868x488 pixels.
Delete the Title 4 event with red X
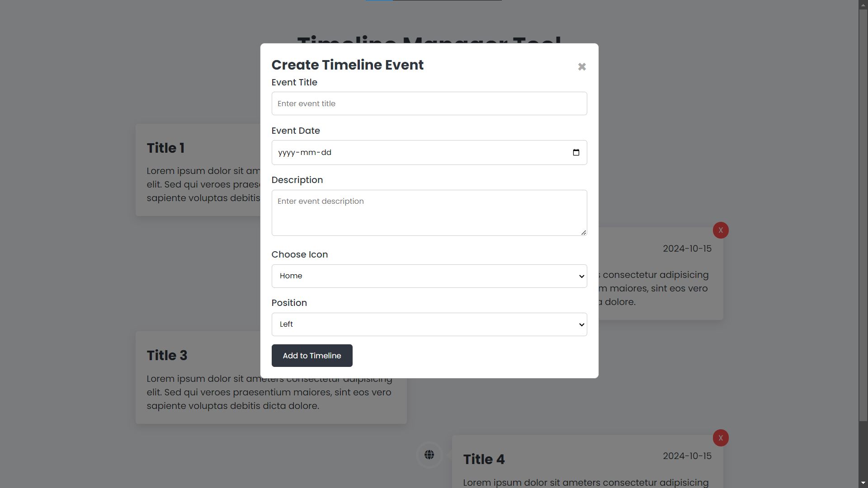coord(721,438)
